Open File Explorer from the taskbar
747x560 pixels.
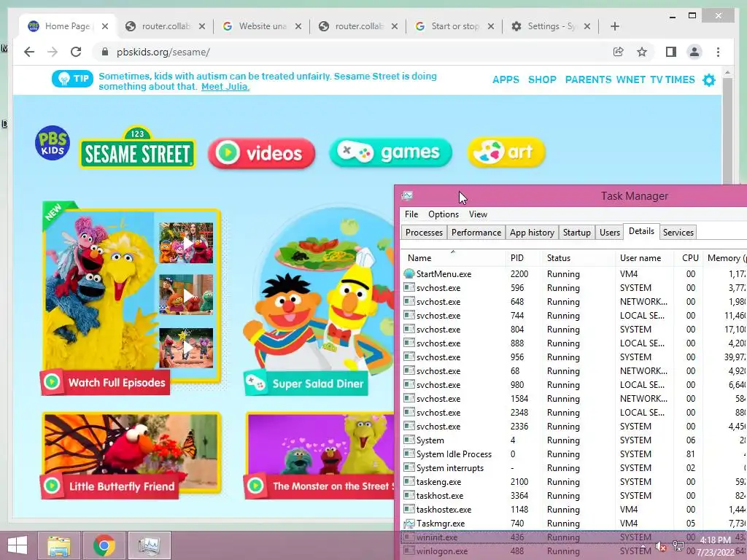58,545
